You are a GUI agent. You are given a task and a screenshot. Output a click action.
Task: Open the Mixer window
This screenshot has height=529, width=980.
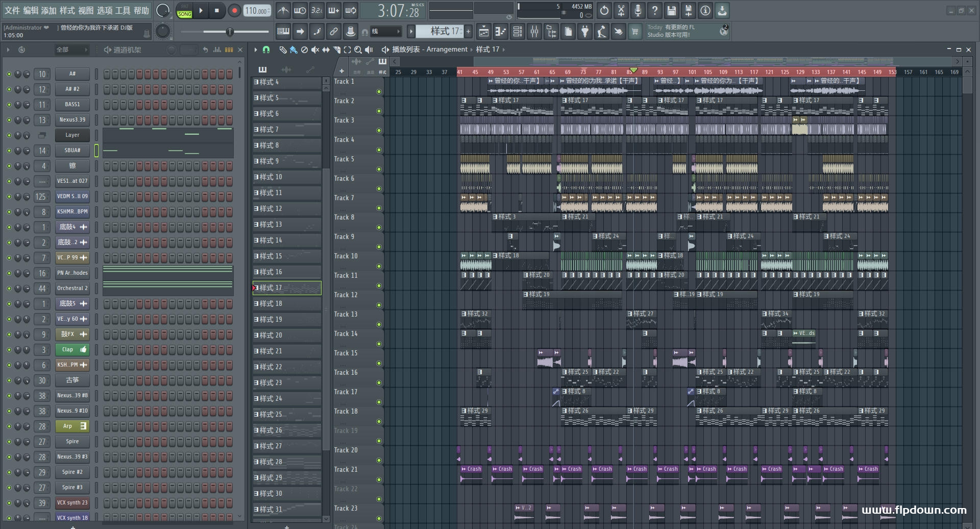(x=534, y=32)
